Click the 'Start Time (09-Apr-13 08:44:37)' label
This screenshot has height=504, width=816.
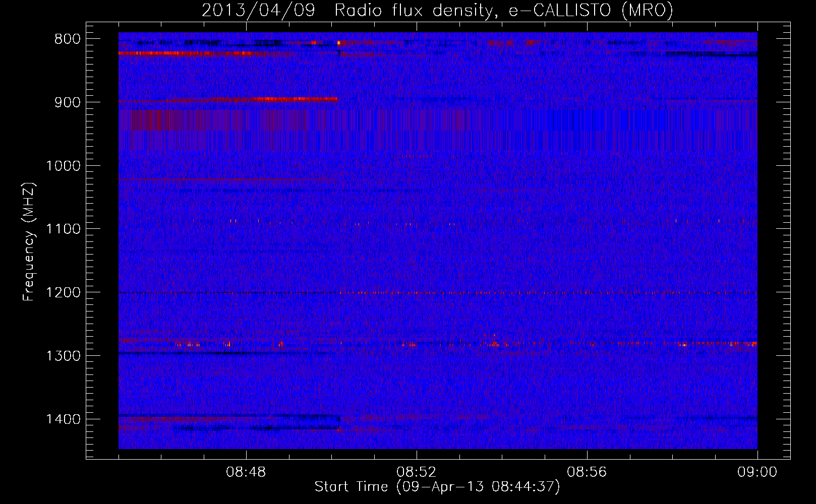point(437,486)
